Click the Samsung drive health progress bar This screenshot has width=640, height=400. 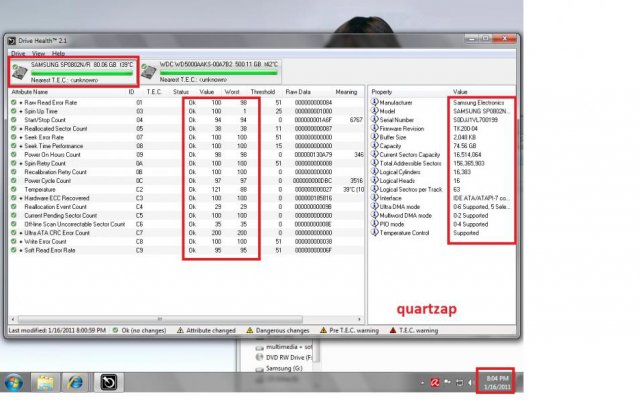point(82,73)
